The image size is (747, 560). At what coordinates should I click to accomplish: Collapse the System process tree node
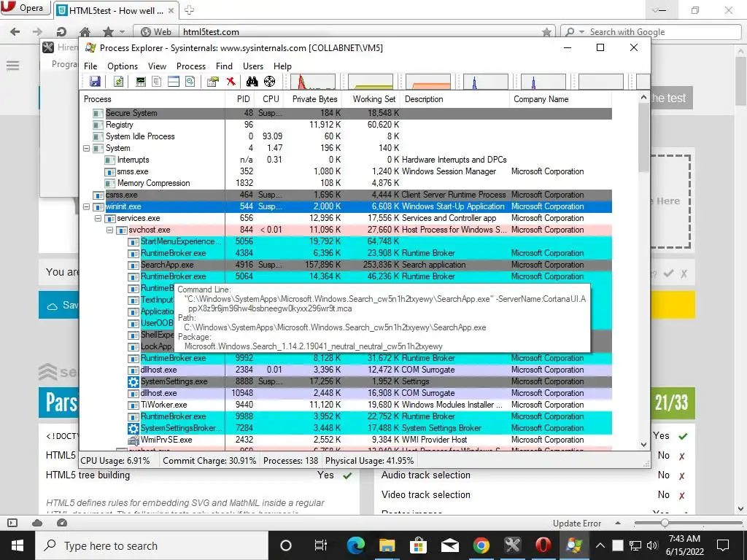click(x=86, y=148)
